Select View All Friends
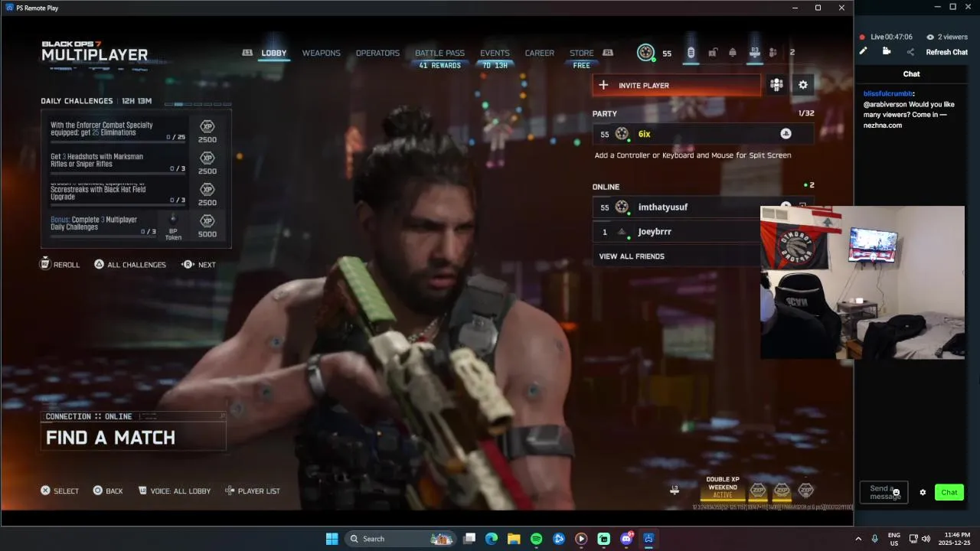The image size is (980, 551). point(632,256)
